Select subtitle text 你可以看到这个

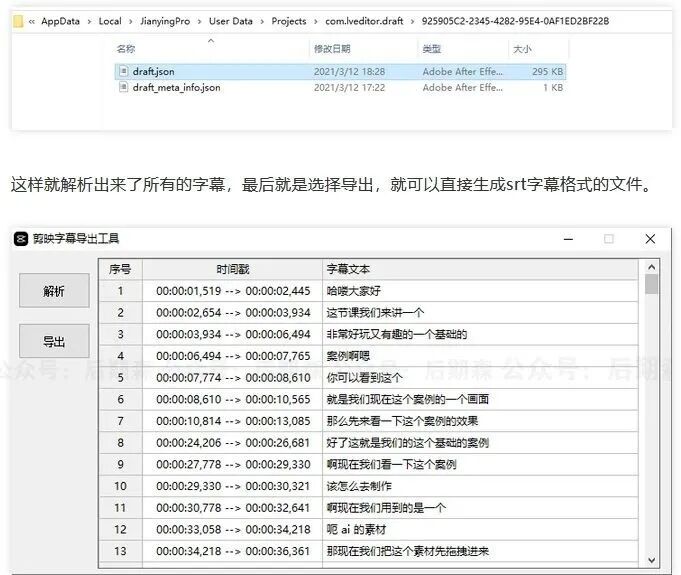pyautogui.click(x=364, y=378)
